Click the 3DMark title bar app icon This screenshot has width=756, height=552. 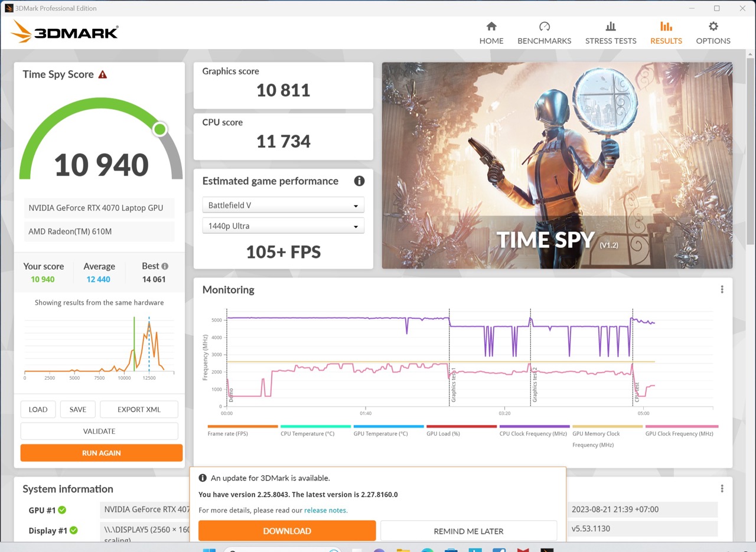tap(9, 8)
